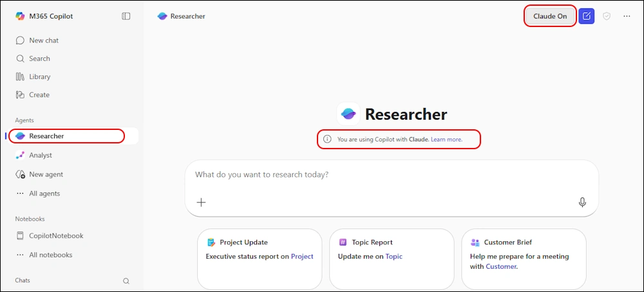
Task: Expand All notebooks list
Action: coord(50,255)
